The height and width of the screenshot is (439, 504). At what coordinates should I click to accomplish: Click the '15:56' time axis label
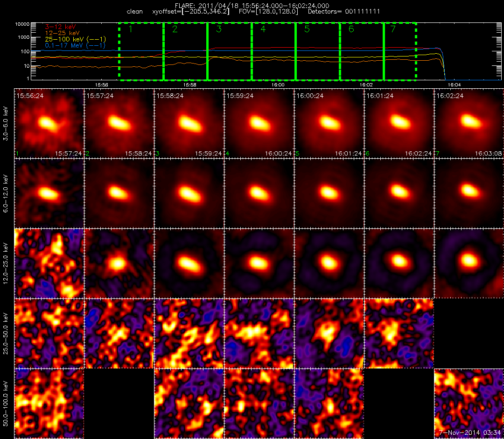pyautogui.click(x=101, y=85)
